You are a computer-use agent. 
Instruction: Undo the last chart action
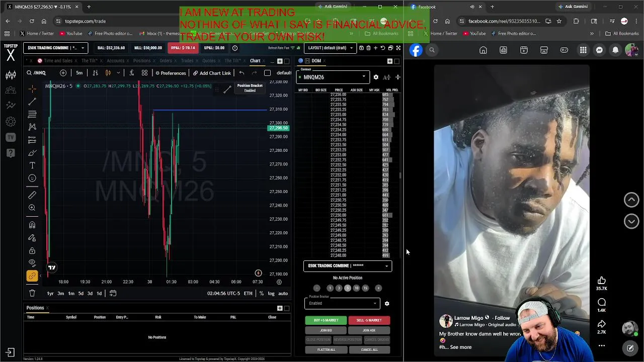click(242, 73)
